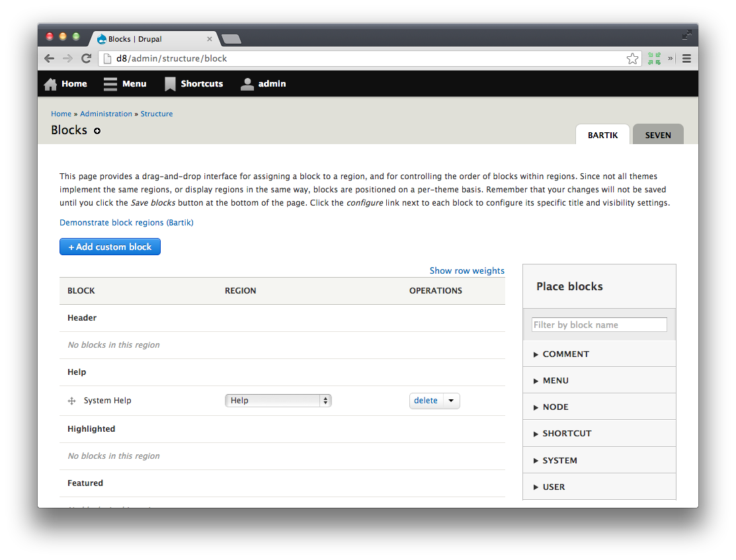
Task: Bookmark this page with the star icon
Action: 632,59
